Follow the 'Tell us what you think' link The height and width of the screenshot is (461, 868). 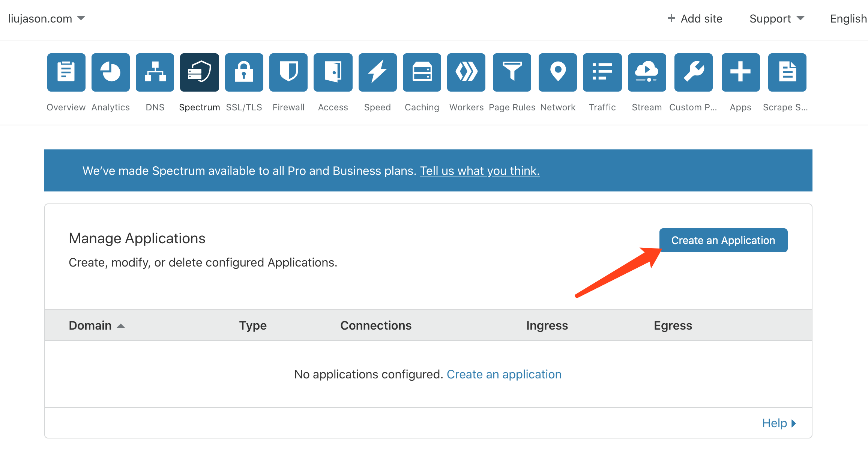[480, 171]
